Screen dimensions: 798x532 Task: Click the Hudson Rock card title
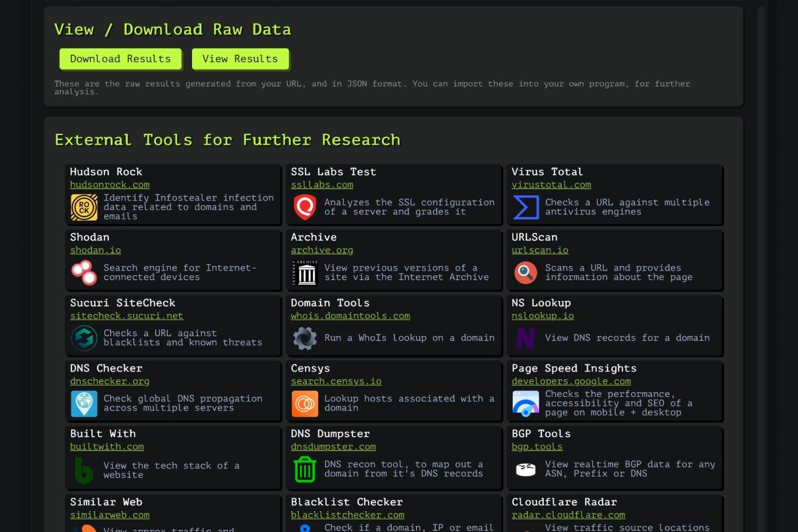click(x=106, y=172)
